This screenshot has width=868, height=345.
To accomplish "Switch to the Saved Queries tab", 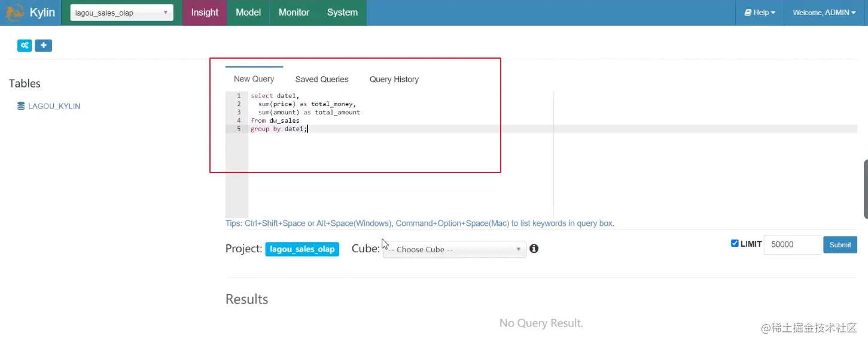I will pos(322,79).
